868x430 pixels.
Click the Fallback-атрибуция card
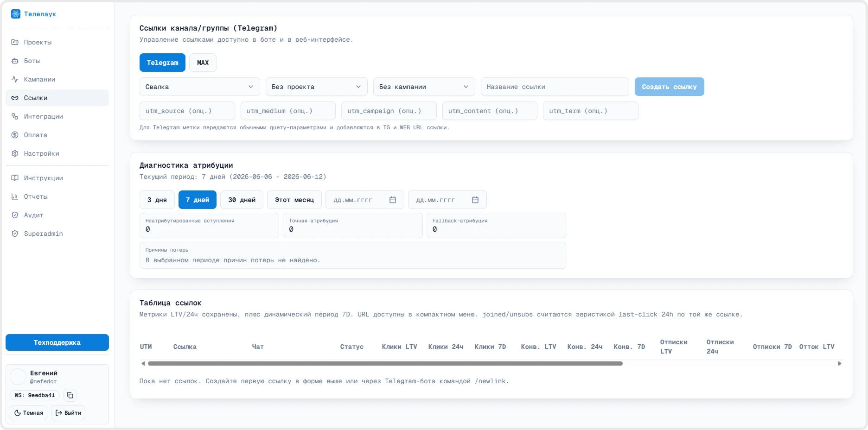[496, 225]
